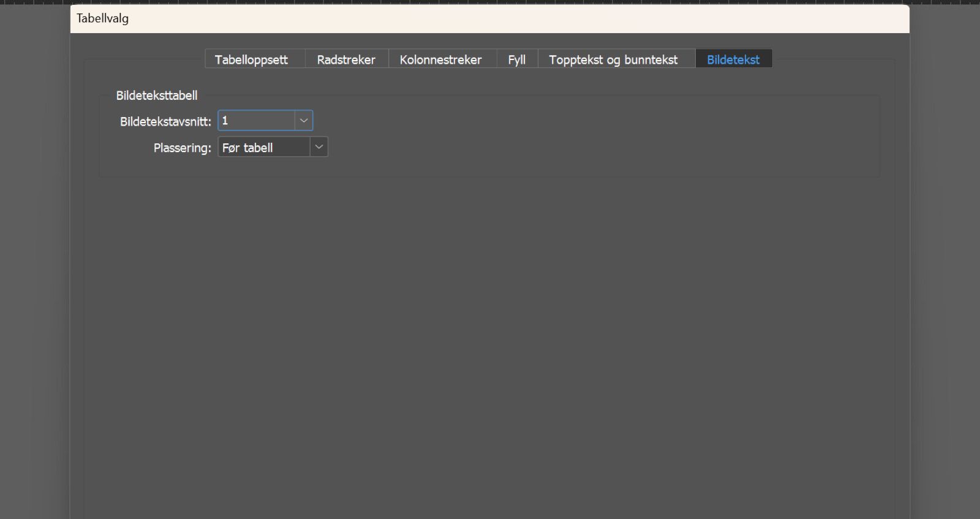The width and height of the screenshot is (980, 519).
Task: Switch to the Tabelloppsett tab
Action: tap(255, 59)
